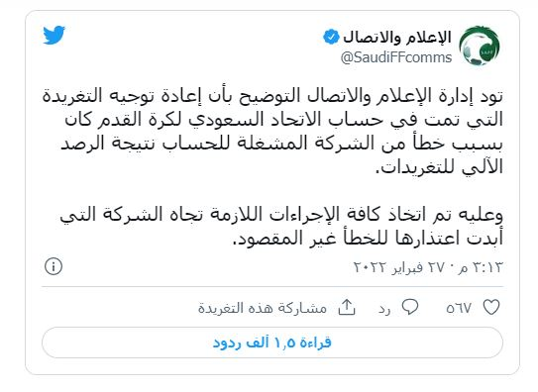The image size is (538, 392).
Task: Click the line ending الآلي للتغريدات
Action: [x=440, y=167]
